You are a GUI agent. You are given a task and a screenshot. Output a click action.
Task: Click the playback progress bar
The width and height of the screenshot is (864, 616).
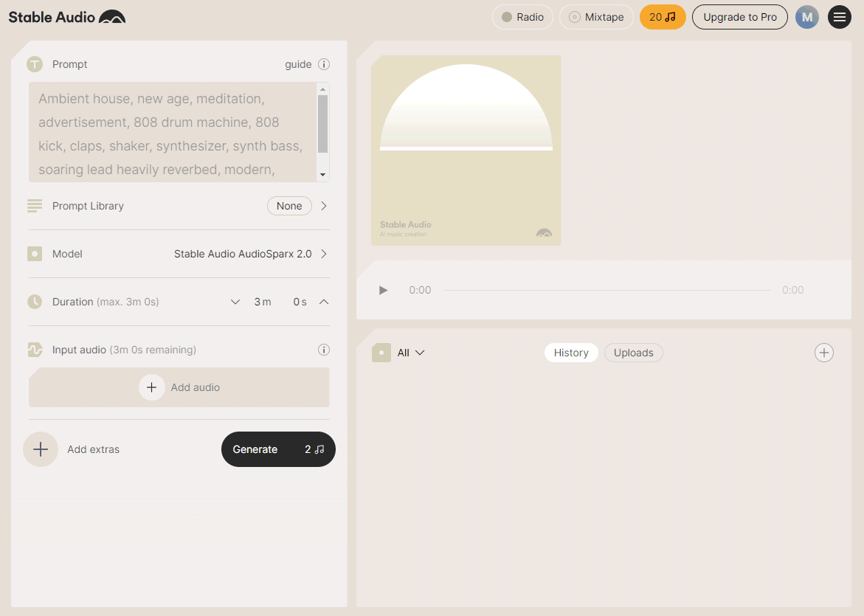[606, 291]
